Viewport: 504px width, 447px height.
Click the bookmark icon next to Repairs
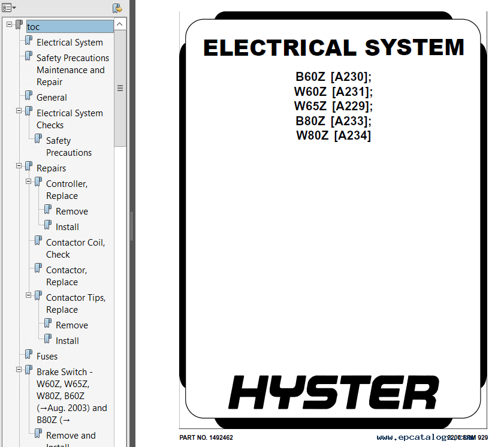29,166
